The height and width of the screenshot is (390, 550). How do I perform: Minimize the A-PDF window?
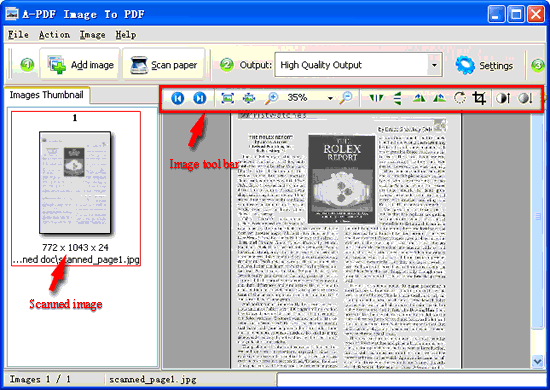point(496,14)
